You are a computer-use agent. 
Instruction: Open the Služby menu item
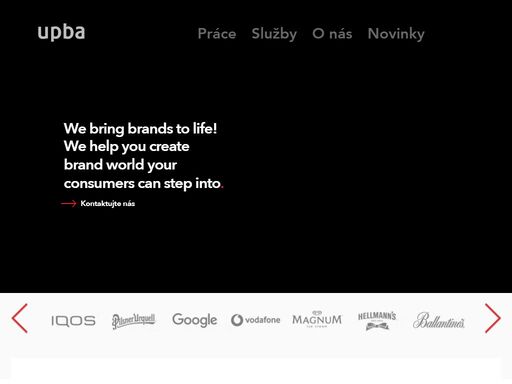pyautogui.click(x=274, y=34)
